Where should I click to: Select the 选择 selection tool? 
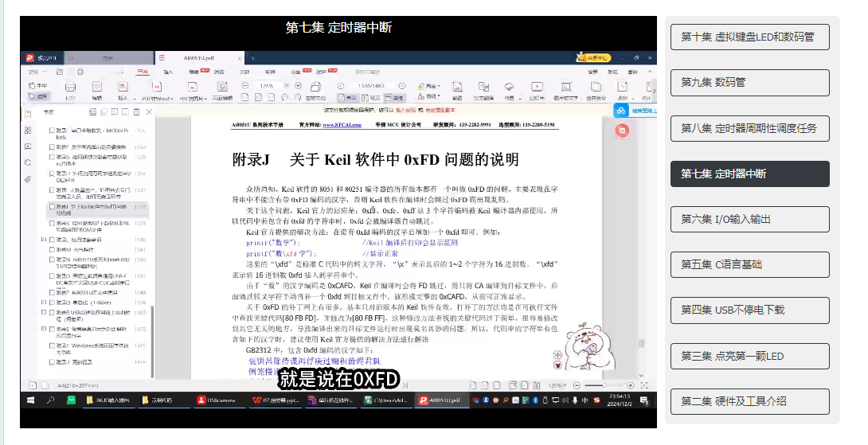pyautogui.click(x=39, y=96)
